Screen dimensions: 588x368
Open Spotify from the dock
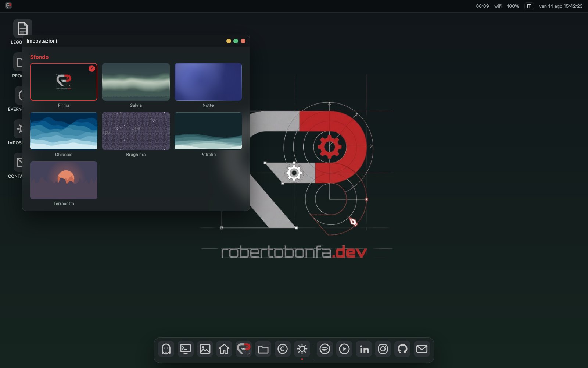[325, 349]
